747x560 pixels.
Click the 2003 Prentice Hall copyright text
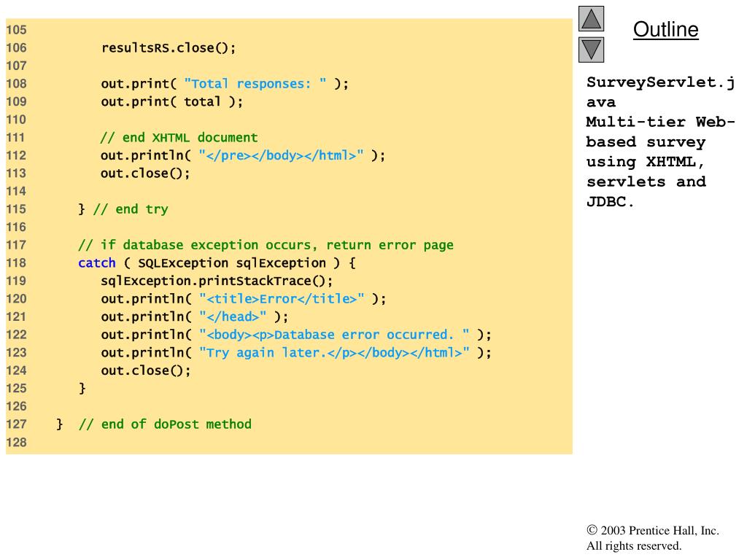[x=653, y=531]
